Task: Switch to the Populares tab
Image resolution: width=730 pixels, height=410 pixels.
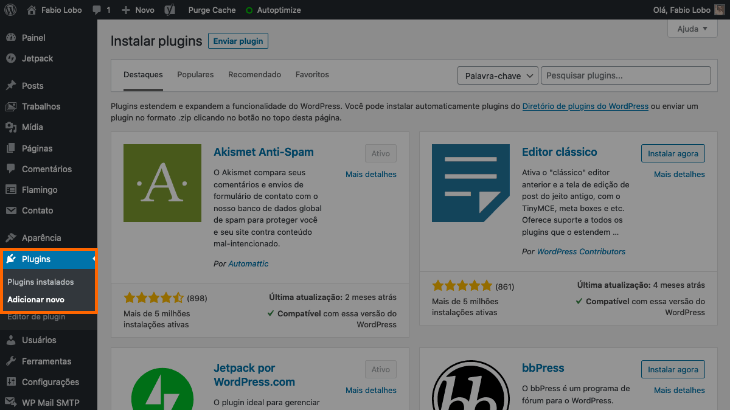Action: pyautogui.click(x=196, y=74)
